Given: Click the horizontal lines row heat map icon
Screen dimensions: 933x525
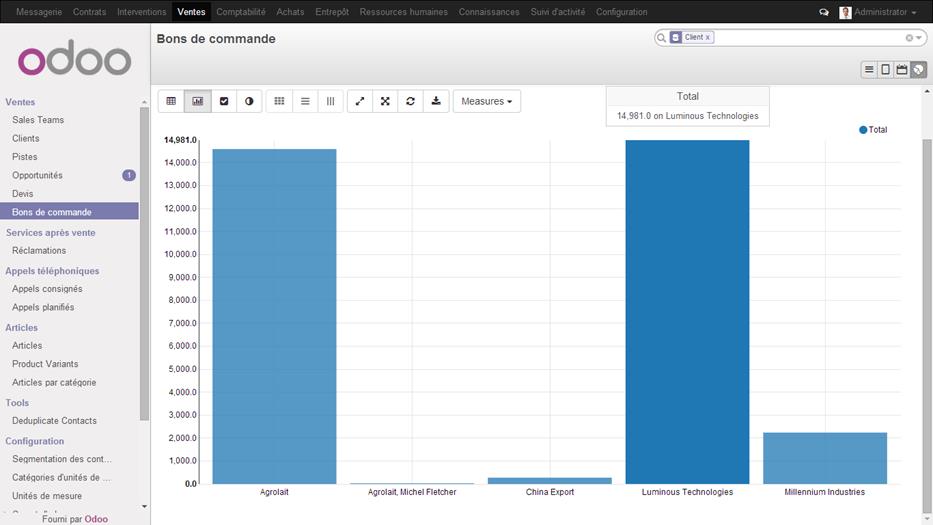Looking at the screenshot, I should (x=305, y=101).
